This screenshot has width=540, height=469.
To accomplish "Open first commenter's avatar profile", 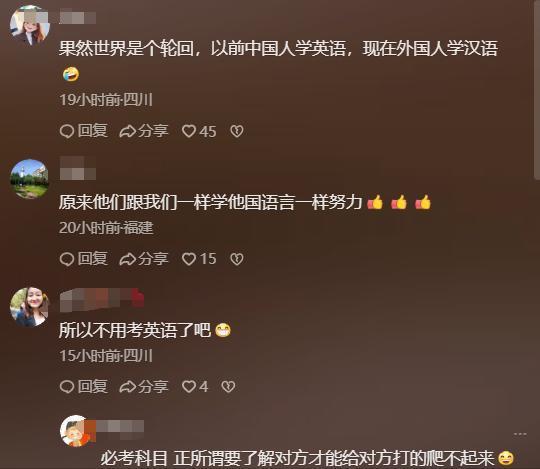I will tap(30, 25).
